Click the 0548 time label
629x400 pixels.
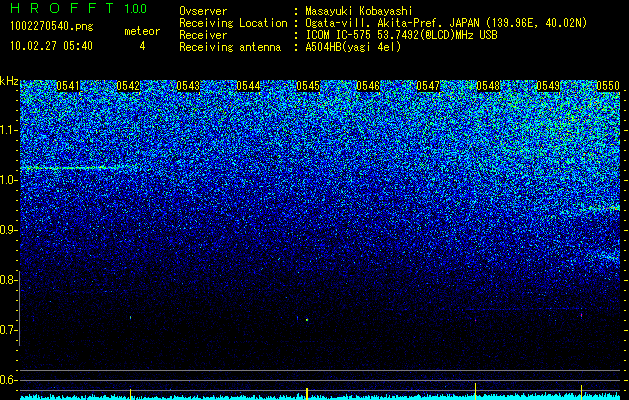coord(488,86)
